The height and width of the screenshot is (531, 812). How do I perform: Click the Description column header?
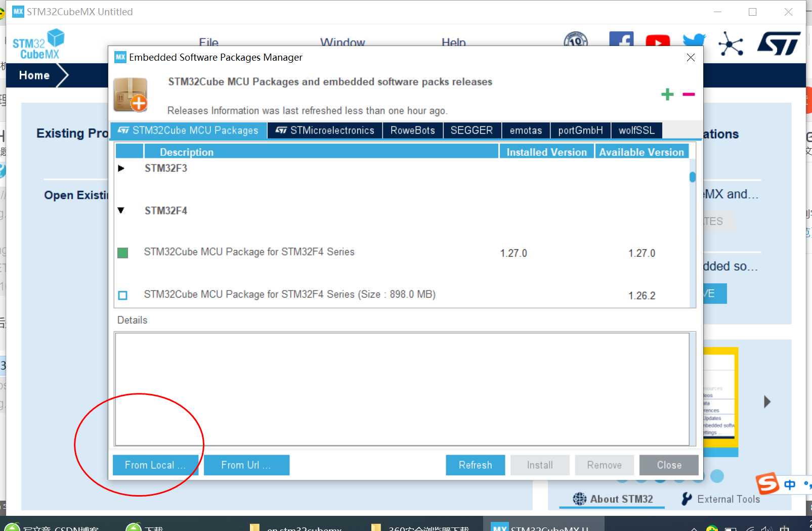coord(321,152)
